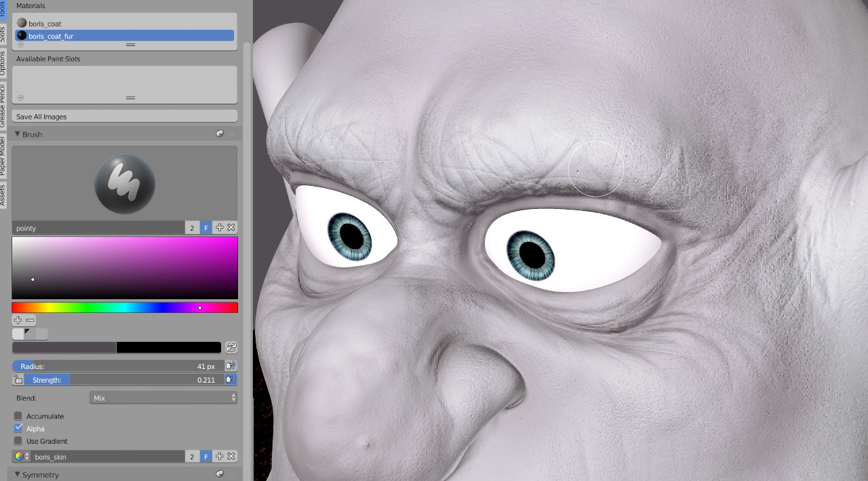Viewport: 868px width, 481px height.
Task: Switch to the Slots sidebar tab
Action: pos(3,34)
